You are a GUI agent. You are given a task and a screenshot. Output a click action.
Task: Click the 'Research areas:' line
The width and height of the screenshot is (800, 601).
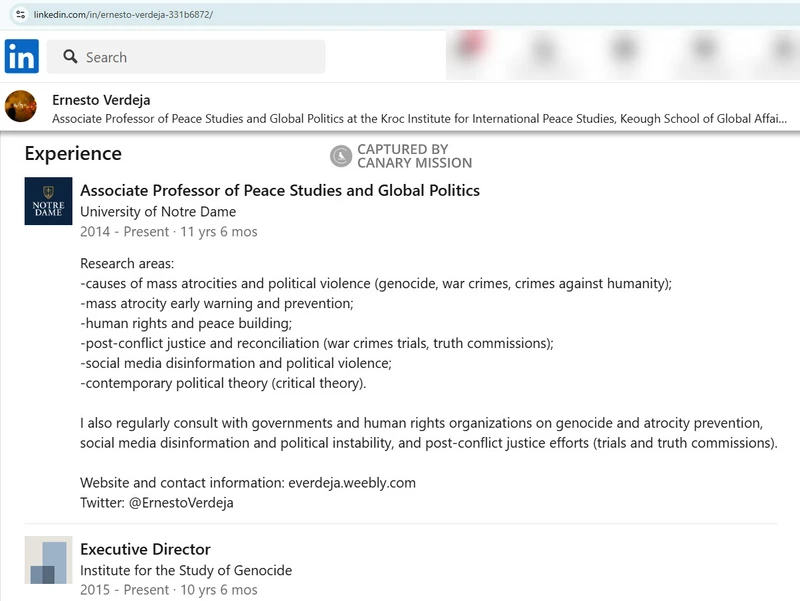click(127, 264)
